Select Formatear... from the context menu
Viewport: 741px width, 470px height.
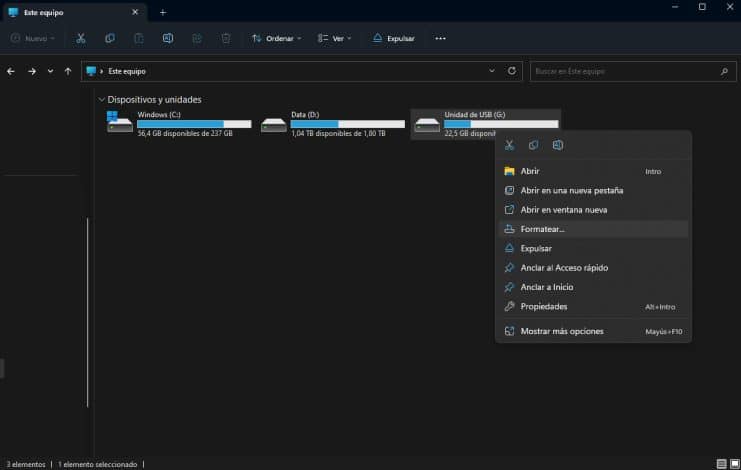[x=542, y=229]
